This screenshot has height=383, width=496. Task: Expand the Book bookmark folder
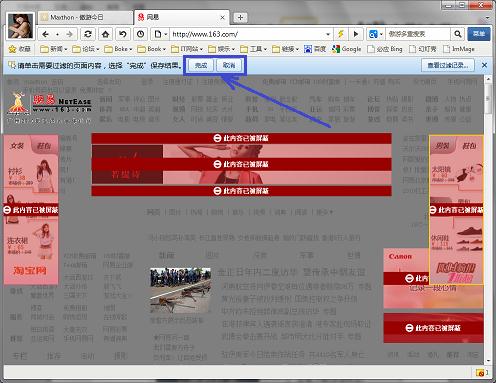[x=151, y=49]
